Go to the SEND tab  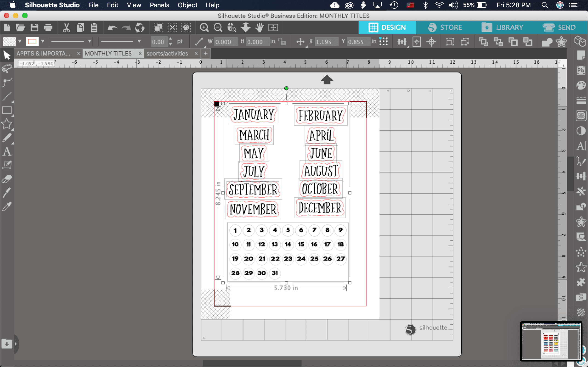(559, 28)
